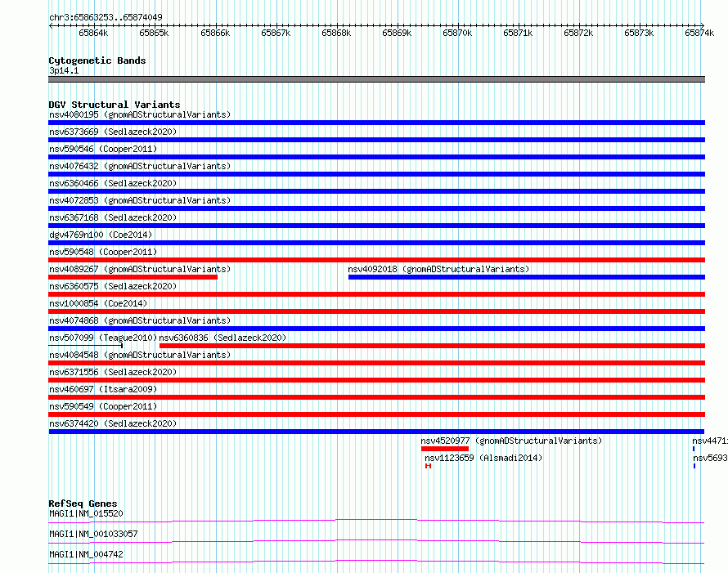Open MAGI1|NM_001033057 gene label

click(x=93, y=534)
